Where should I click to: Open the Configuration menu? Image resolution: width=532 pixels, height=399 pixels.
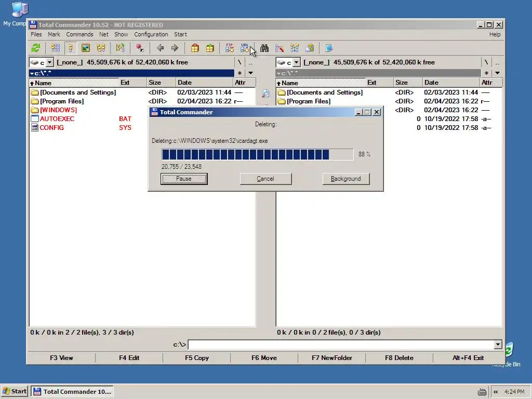tap(151, 34)
